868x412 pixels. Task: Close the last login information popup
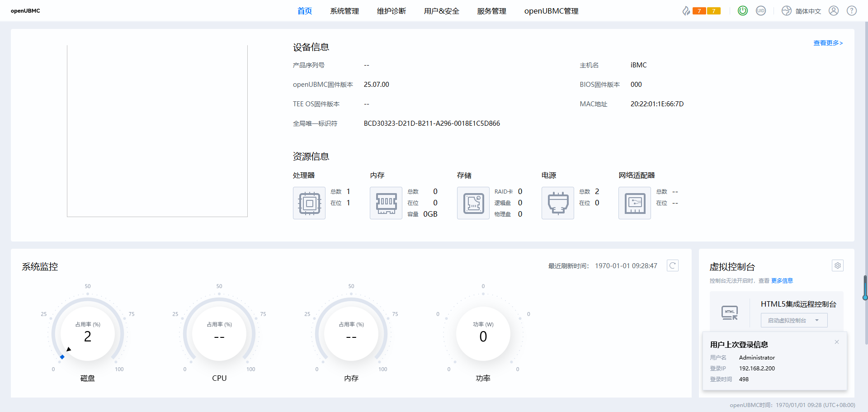(x=837, y=342)
